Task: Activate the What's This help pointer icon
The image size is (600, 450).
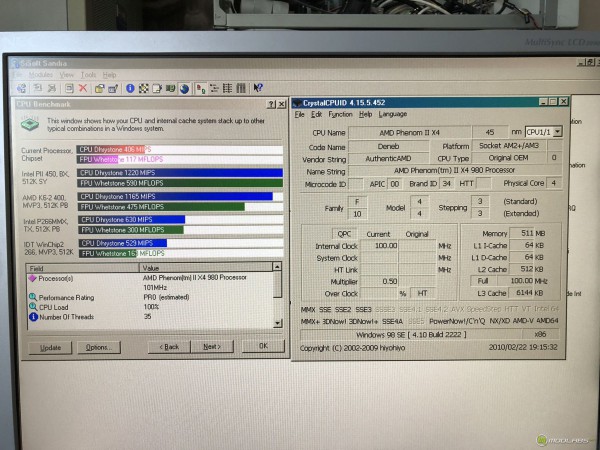Action: pyautogui.click(x=258, y=88)
